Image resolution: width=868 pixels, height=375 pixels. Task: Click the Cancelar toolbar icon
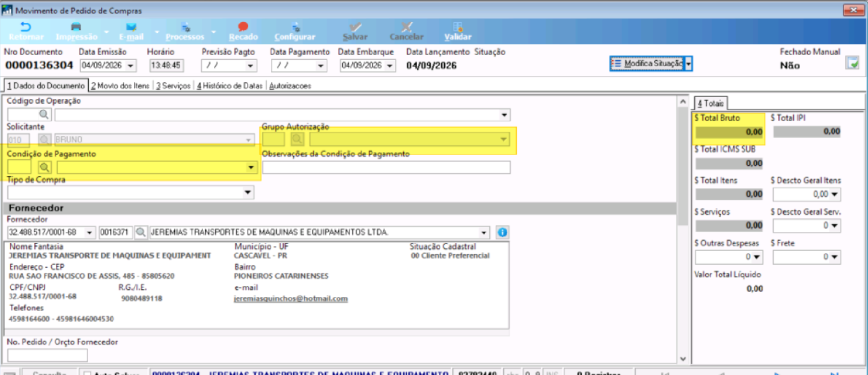coord(406,32)
